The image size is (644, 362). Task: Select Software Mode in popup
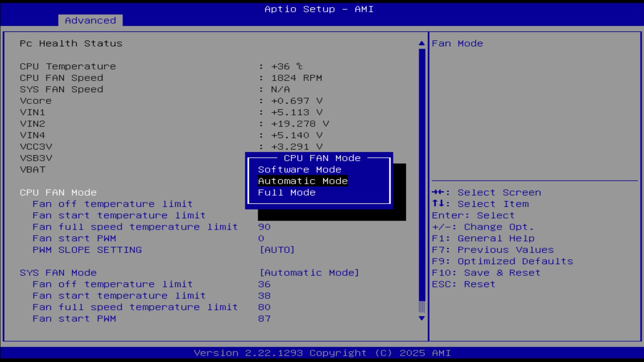[x=299, y=170]
